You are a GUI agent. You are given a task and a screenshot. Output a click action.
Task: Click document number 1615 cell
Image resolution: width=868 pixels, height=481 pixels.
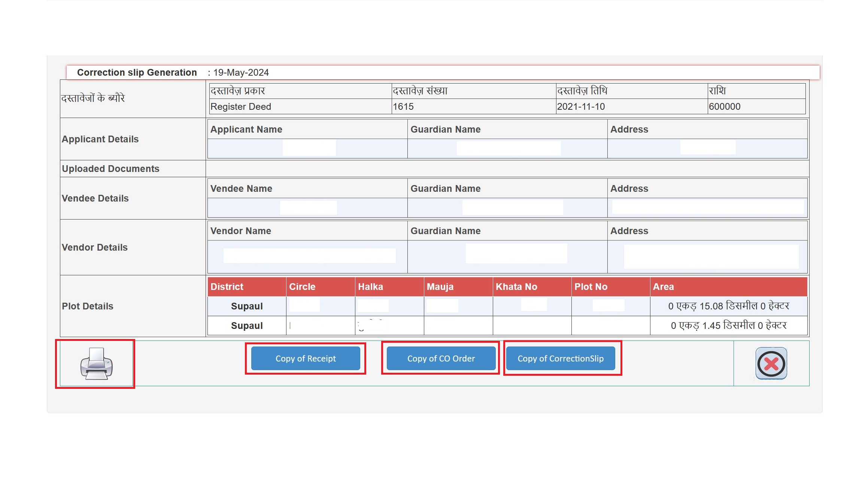pos(403,106)
